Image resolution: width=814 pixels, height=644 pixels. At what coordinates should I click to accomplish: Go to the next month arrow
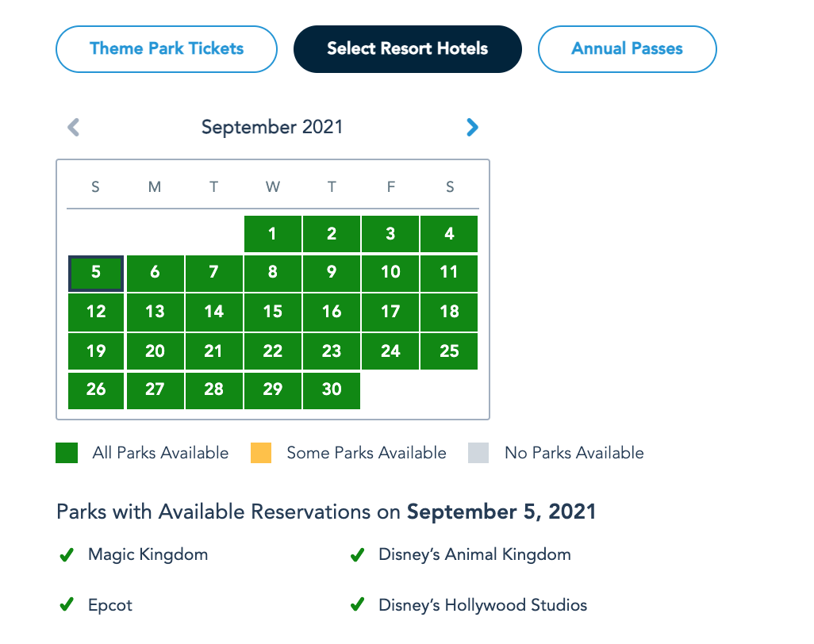(472, 127)
